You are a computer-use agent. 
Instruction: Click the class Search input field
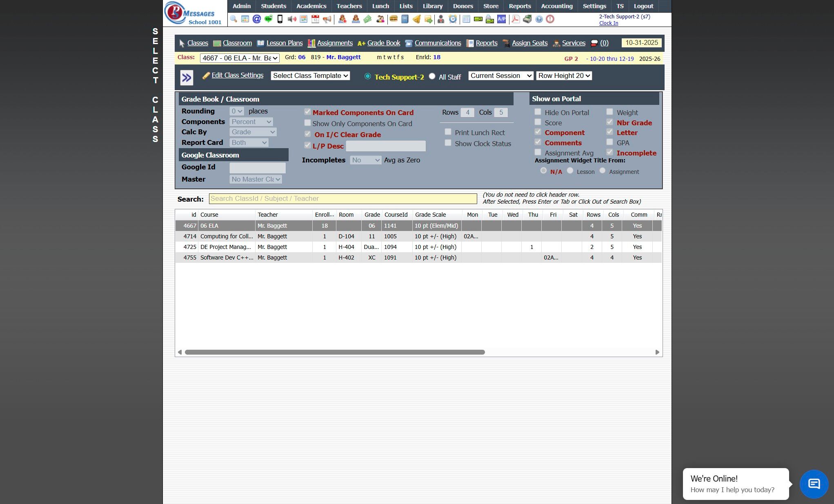pos(342,199)
